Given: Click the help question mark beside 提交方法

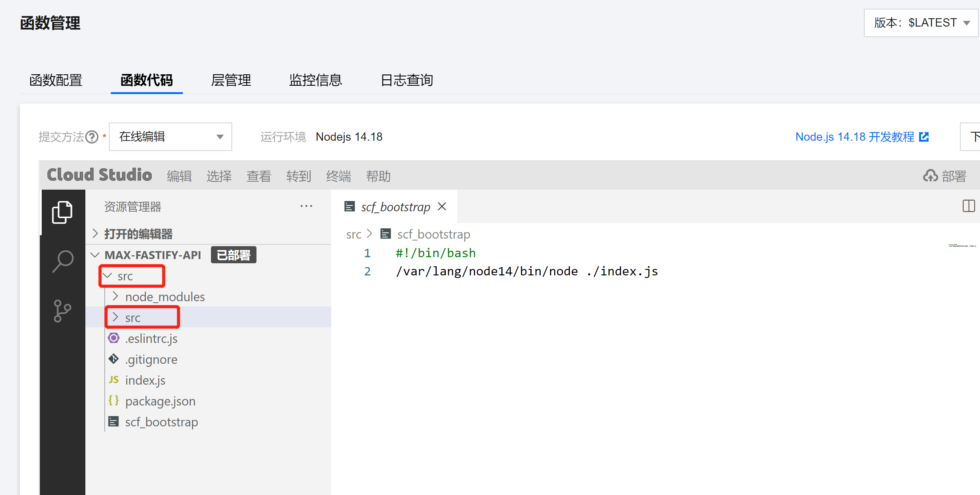Looking at the screenshot, I should [92, 137].
